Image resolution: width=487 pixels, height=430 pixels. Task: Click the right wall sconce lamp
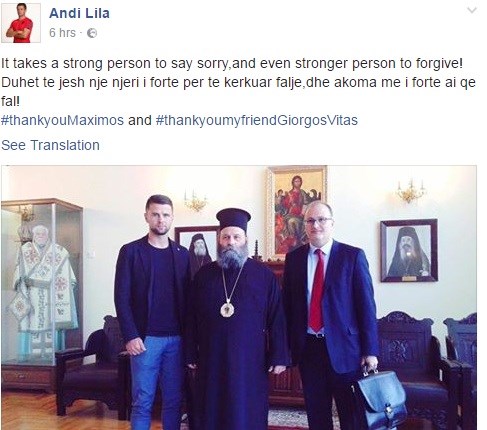pos(411,191)
